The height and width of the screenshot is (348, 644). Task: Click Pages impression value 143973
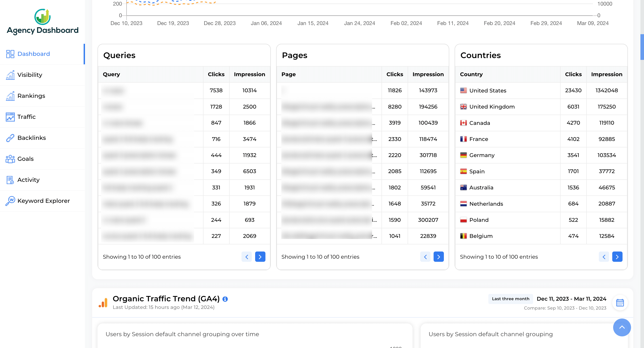(428, 90)
